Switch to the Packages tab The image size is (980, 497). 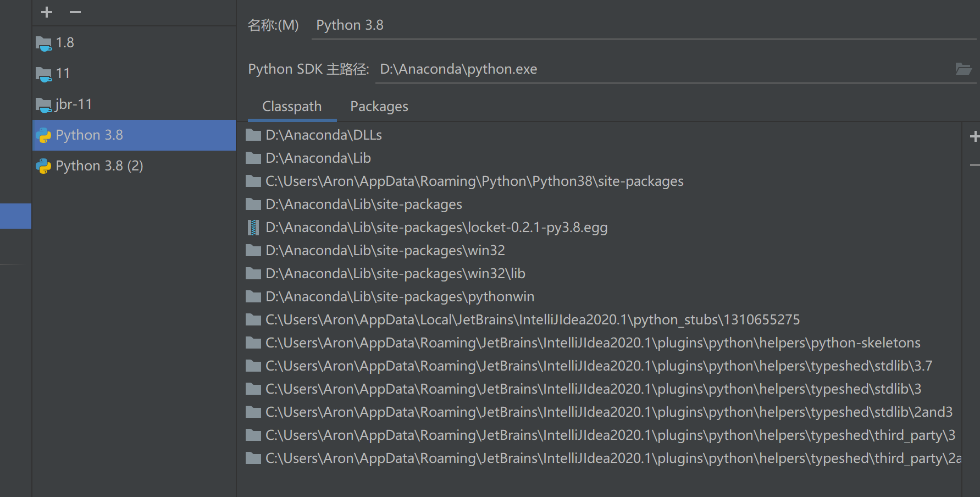(379, 107)
